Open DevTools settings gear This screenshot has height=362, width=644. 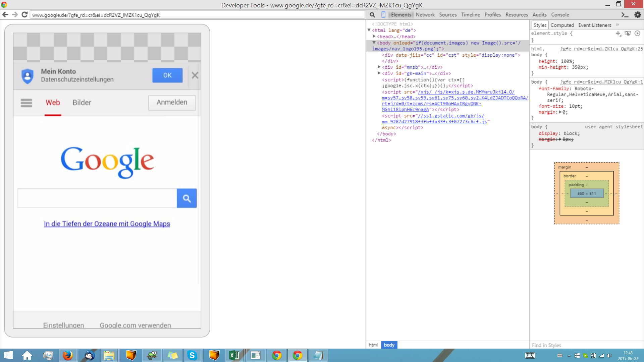click(x=638, y=15)
